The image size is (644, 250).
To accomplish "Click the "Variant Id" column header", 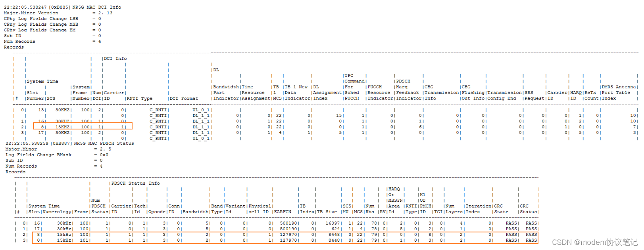I will point(235,209).
